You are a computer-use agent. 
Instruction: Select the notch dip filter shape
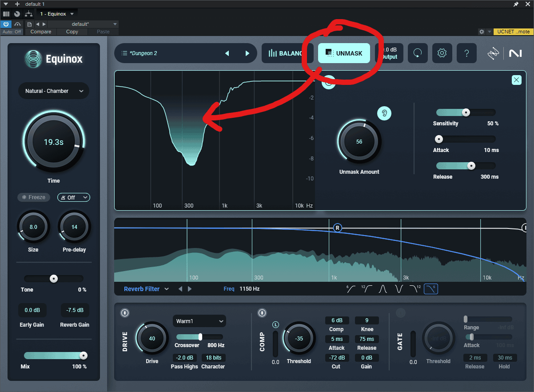[399, 289]
